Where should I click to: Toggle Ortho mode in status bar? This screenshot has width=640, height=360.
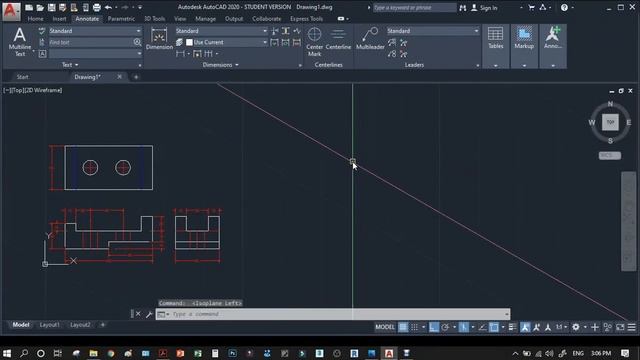click(x=433, y=327)
